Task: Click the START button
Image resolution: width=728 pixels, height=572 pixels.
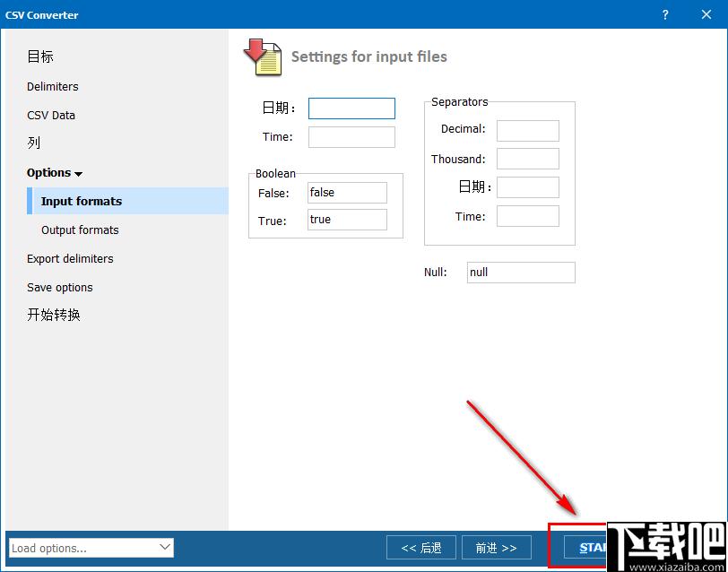Action: [586, 548]
